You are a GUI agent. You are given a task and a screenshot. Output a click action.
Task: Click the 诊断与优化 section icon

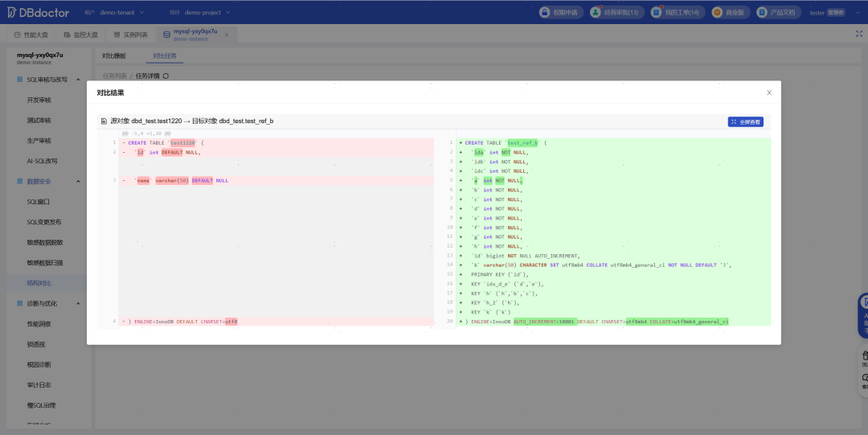tap(20, 304)
